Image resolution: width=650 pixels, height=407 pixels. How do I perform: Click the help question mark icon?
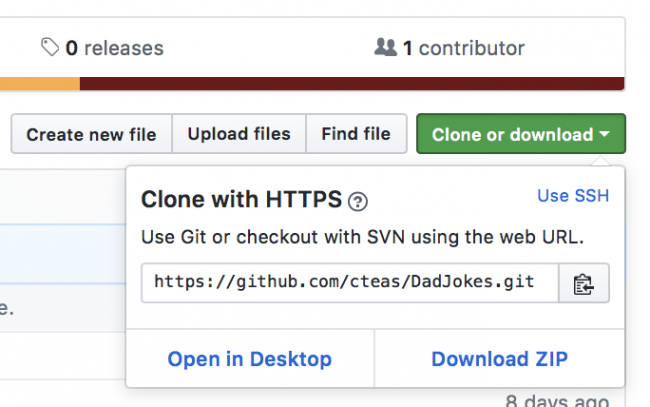[358, 202]
